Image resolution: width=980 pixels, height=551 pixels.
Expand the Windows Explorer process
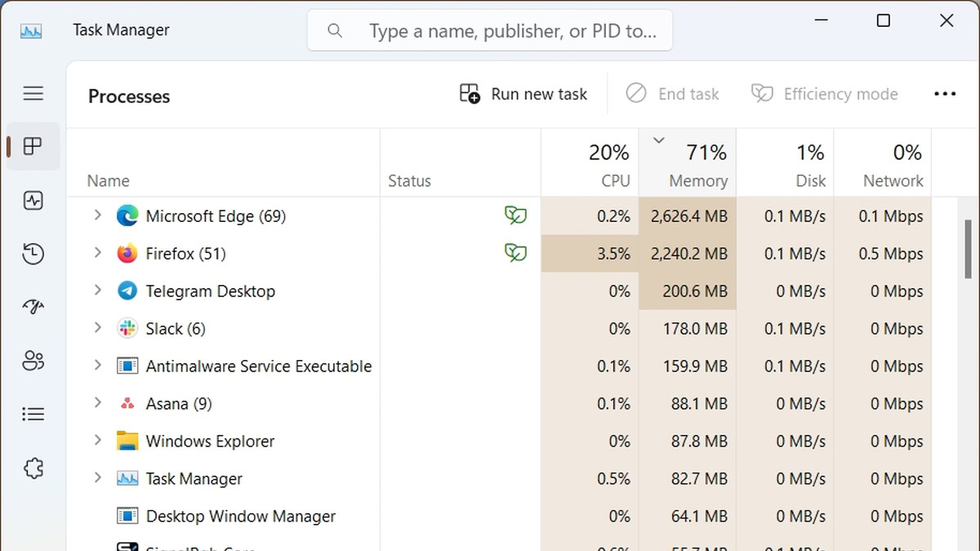point(97,441)
